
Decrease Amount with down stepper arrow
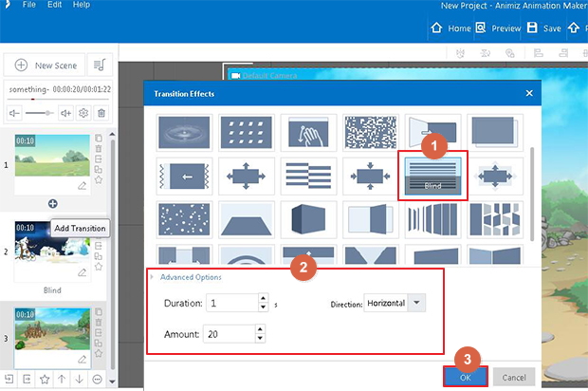tap(260, 338)
